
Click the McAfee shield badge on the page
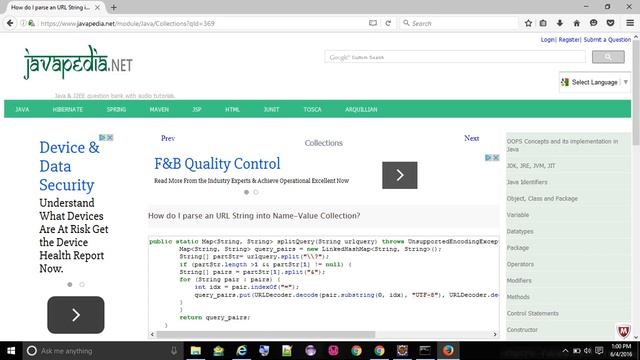(x=623, y=331)
